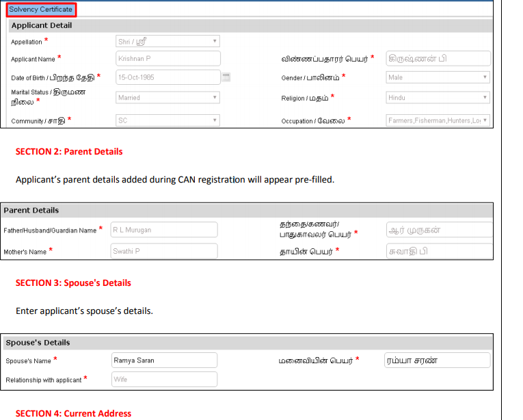Click the SECTION 2: Parent Details heading

(69, 152)
